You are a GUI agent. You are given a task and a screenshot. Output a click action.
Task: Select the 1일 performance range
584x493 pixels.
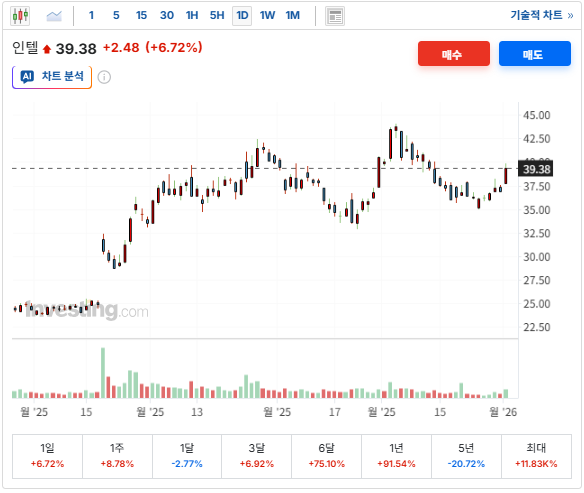pos(47,456)
